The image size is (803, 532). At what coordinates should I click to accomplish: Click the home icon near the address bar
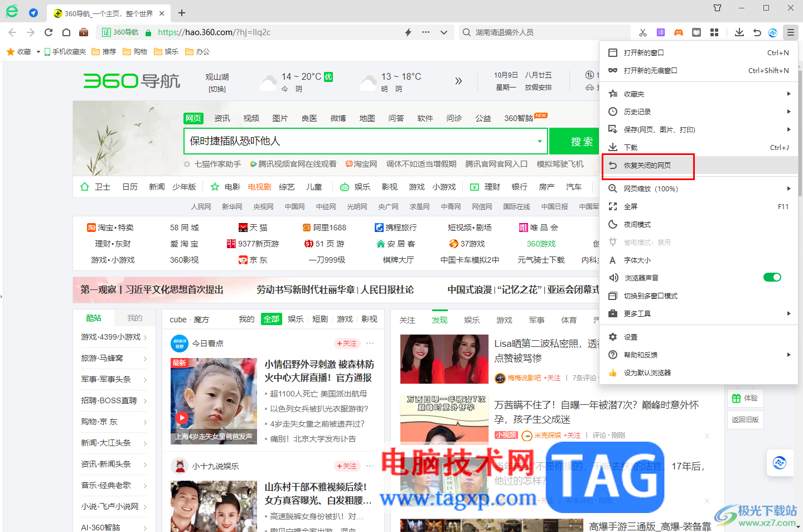pos(66,32)
